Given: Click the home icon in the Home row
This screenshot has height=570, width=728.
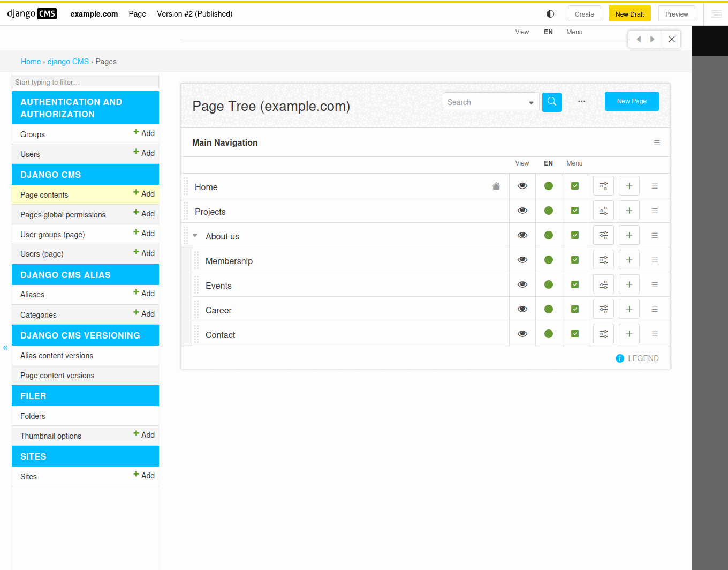Looking at the screenshot, I should (x=496, y=186).
